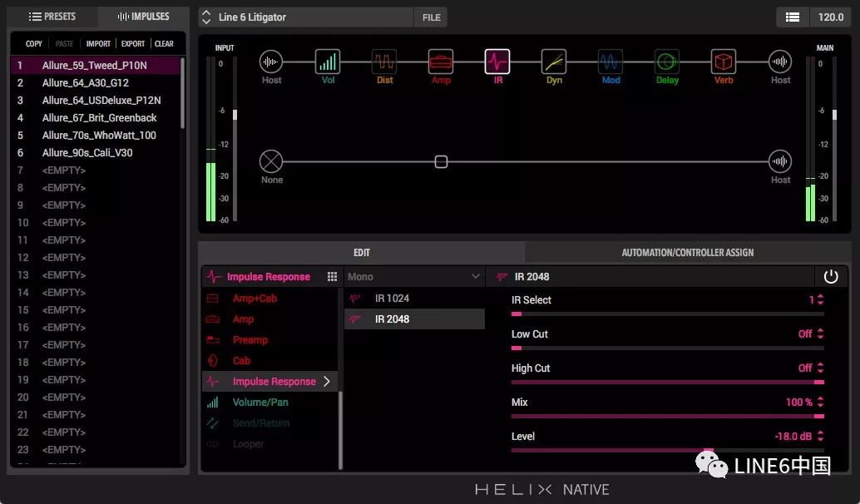Viewport: 860px width, 504px height.
Task: Click the Copy button
Action: tap(33, 44)
